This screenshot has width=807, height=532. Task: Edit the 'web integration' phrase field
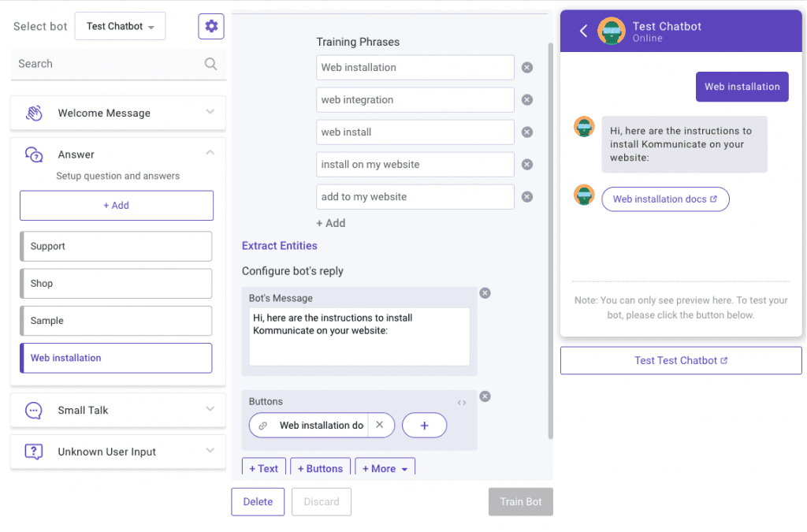pos(415,100)
